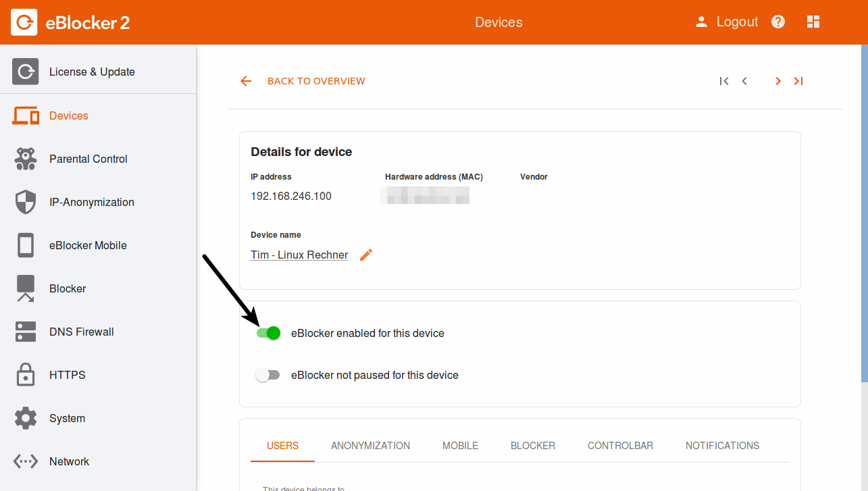Switch to the ANONYMIZATION tab
The width and height of the screenshot is (868, 491).
pos(370,446)
